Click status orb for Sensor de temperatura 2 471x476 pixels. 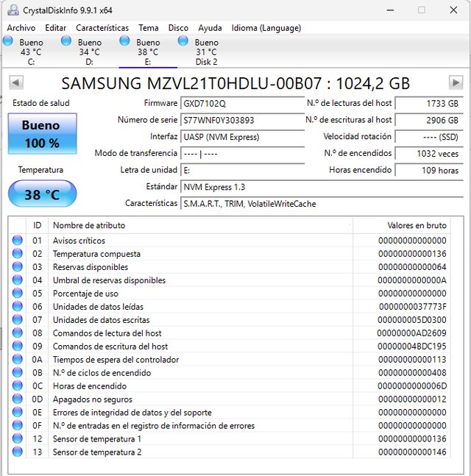18,452
